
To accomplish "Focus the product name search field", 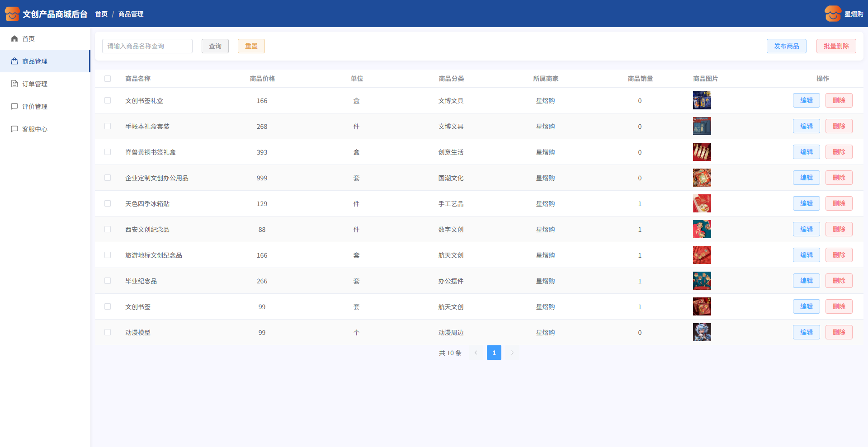I will (x=147, y=46).
